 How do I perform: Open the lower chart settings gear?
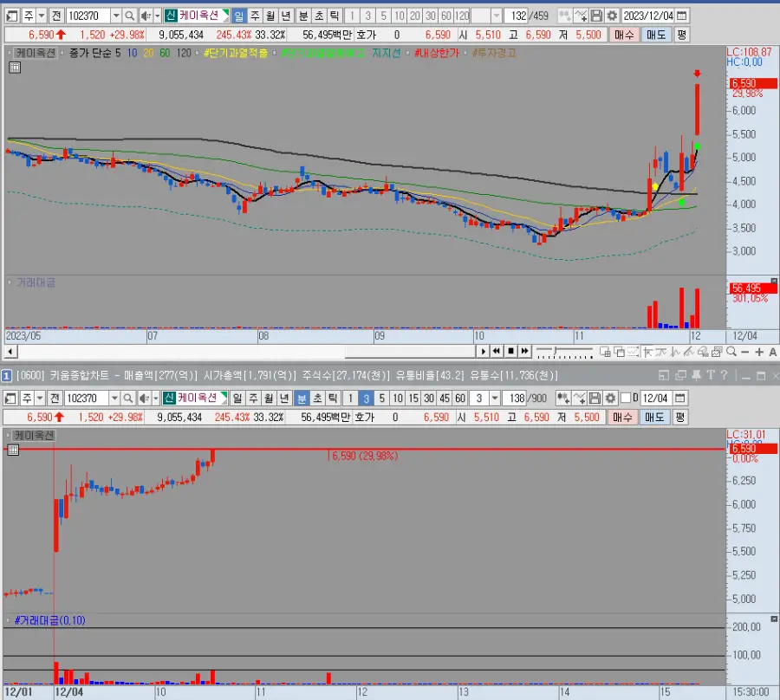tap(610, 399)
